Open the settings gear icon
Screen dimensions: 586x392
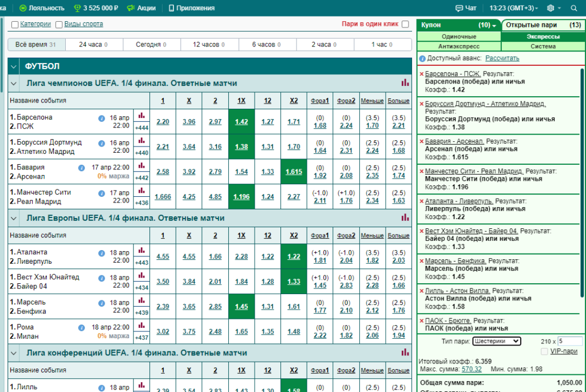551,8
